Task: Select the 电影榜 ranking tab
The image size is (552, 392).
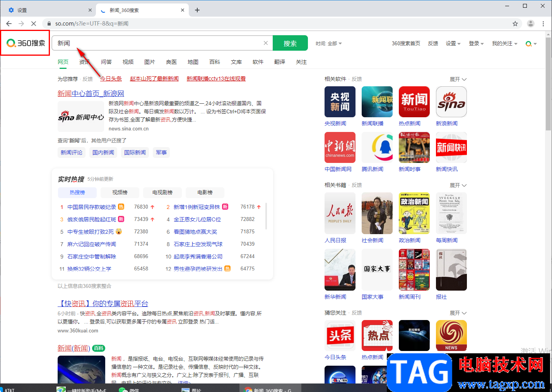Action: [205, 192]
